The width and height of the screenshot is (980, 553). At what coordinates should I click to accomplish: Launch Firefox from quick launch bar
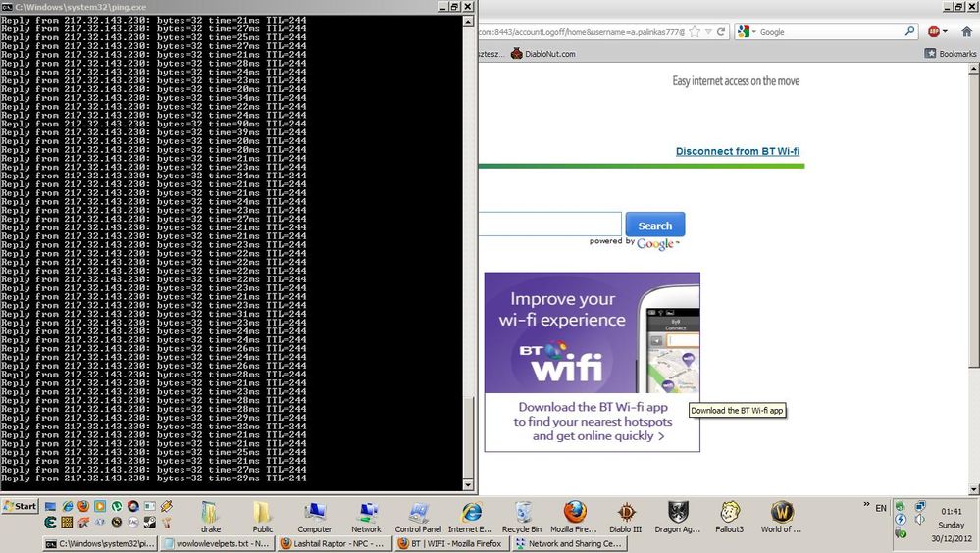click(x=83, y=506)
